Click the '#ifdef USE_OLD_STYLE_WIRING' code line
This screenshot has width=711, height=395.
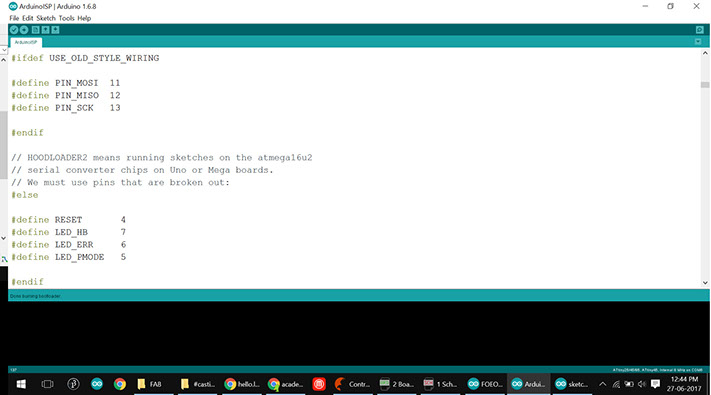(85, 58)
